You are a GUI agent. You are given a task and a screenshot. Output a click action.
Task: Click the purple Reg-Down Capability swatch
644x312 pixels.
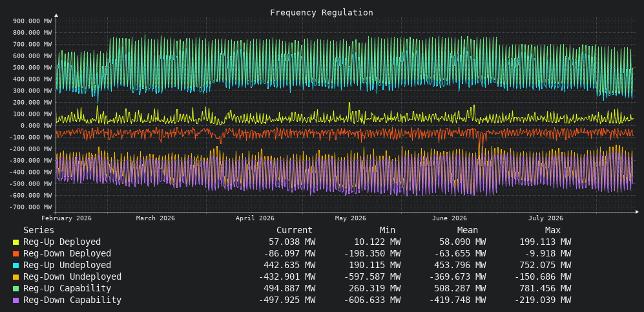click(x=16, y=300)
